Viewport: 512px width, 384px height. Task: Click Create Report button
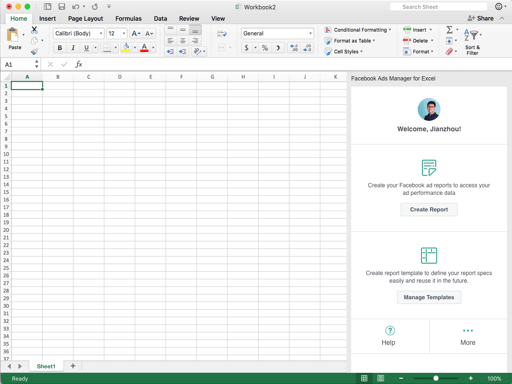point(429,209)
